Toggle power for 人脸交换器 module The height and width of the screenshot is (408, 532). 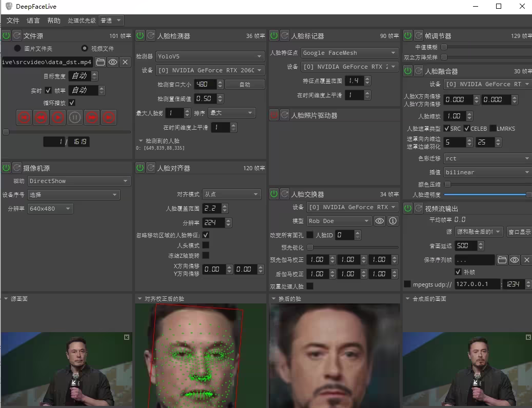point(274,194)
